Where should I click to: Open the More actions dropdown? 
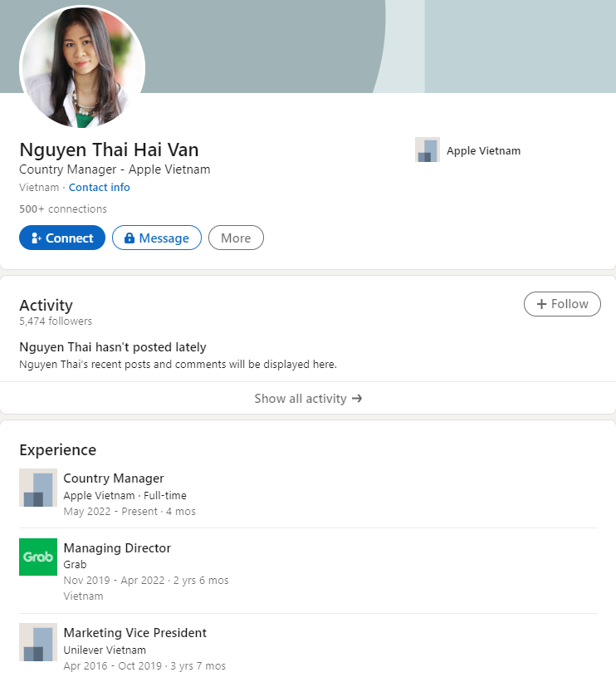236,238
